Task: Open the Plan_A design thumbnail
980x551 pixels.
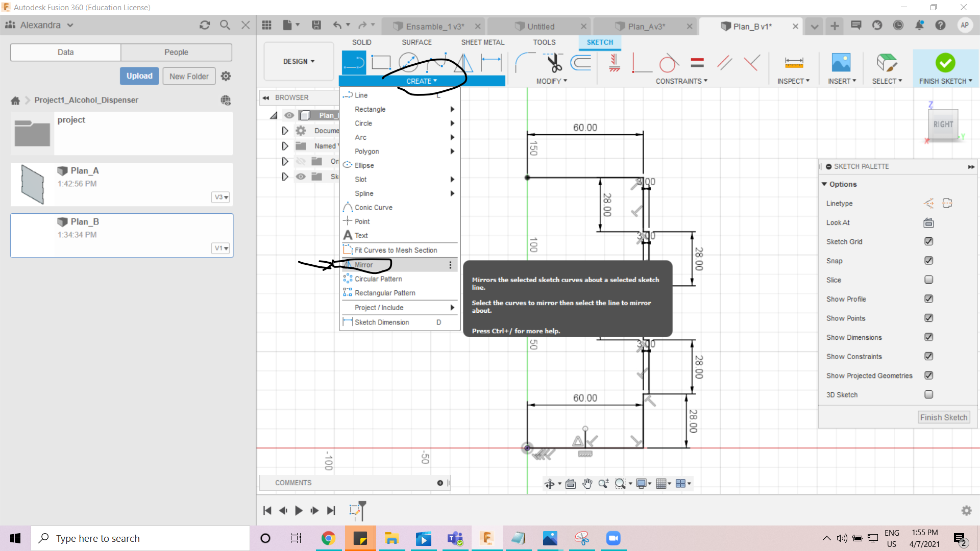Action: coord(32,184)
